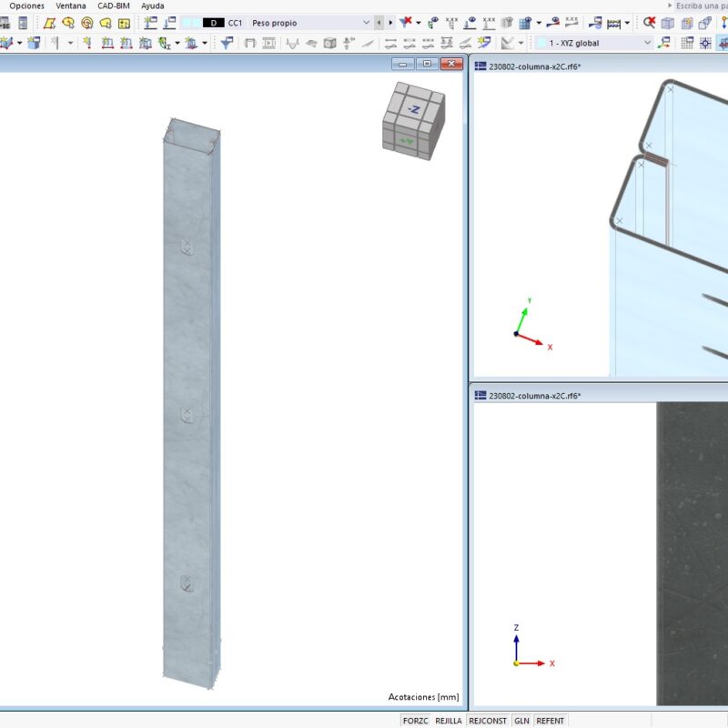
Task: Toggle member results eye icon
Action: coord(552,22)
